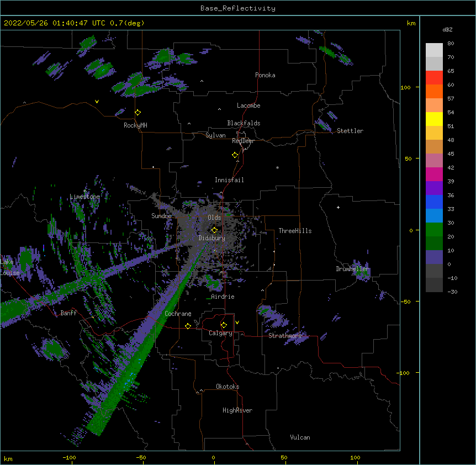Click the yellow radar marker near Didsbury
This screenshot has width=476, height=465.
click(x=214, y=230)
